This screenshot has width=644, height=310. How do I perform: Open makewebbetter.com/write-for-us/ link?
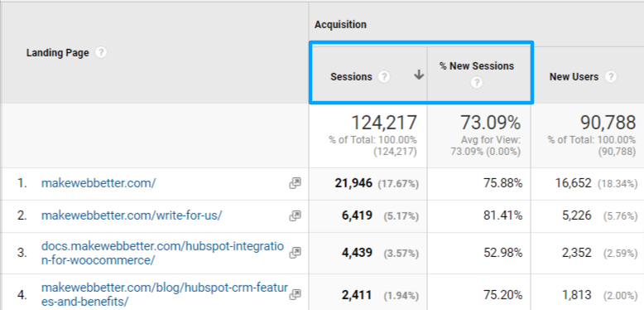click(x=132, y=216)
